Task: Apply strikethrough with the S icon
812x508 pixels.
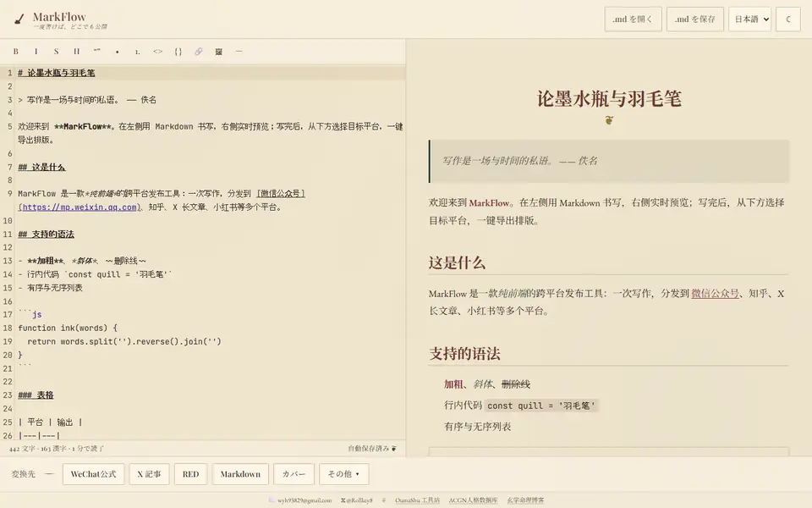Action: (x=56, y=52)
